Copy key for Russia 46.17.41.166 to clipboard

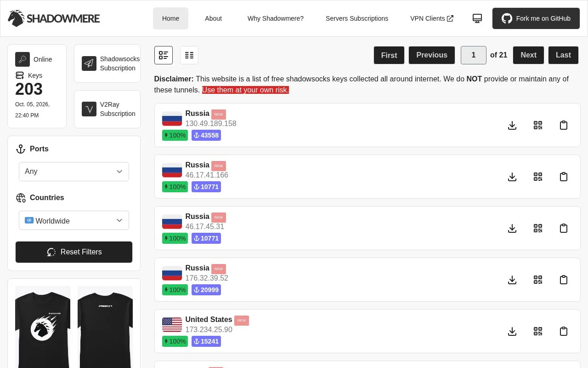[564, 177]
